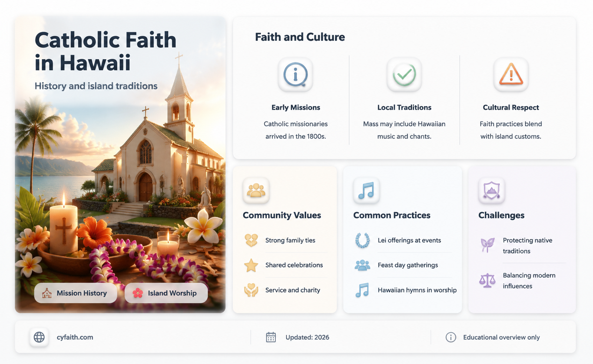Click the Challenges shield icon
This screenshot has height=364, width=593.
(x=491, y=191)
